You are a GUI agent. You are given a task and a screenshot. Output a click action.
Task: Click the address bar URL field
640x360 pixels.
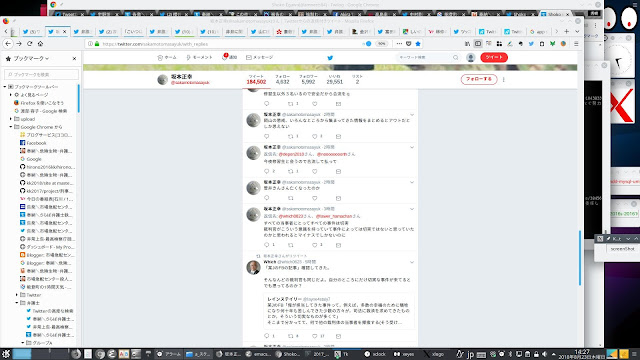[229, 44]
